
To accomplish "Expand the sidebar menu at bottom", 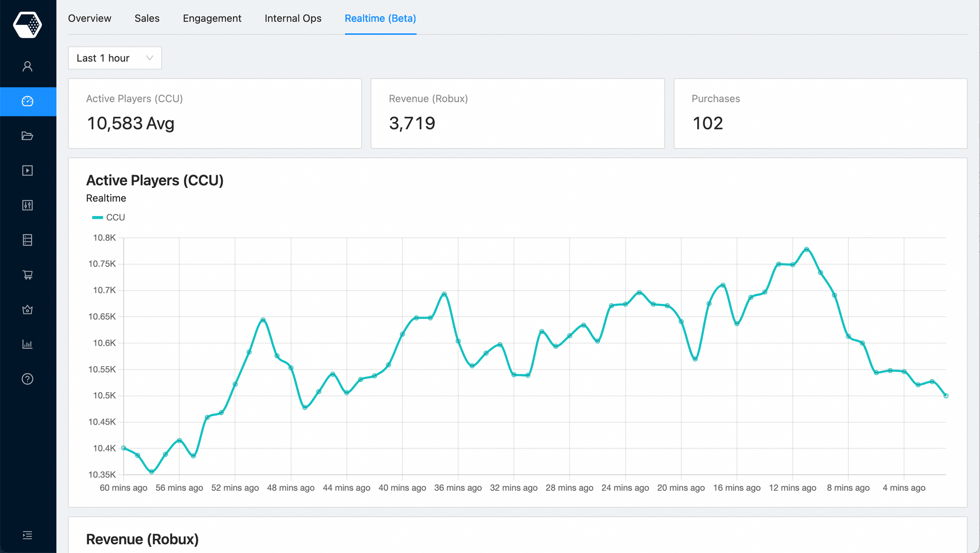I will (27, 535).
